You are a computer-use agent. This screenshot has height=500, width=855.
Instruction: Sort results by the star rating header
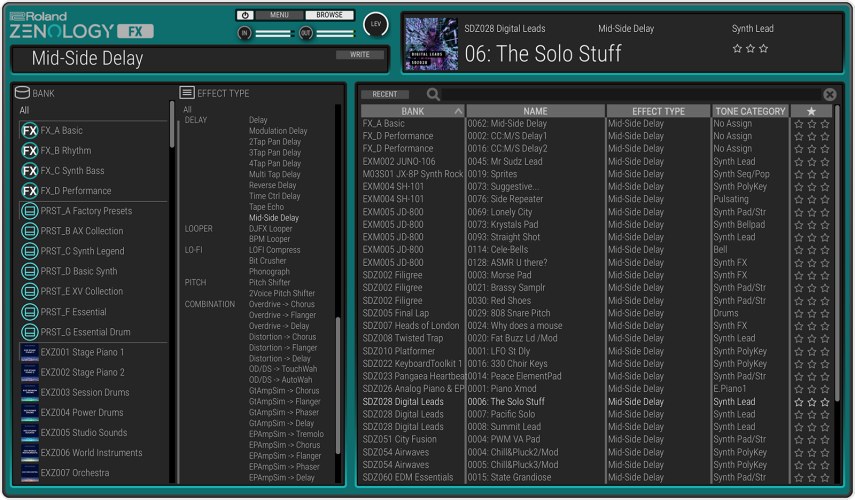coord(811,111)
